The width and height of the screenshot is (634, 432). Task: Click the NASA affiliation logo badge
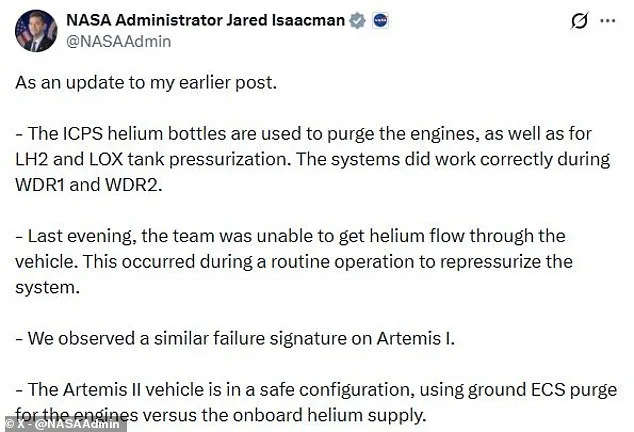pyautogui.click(x=380, y=21)
